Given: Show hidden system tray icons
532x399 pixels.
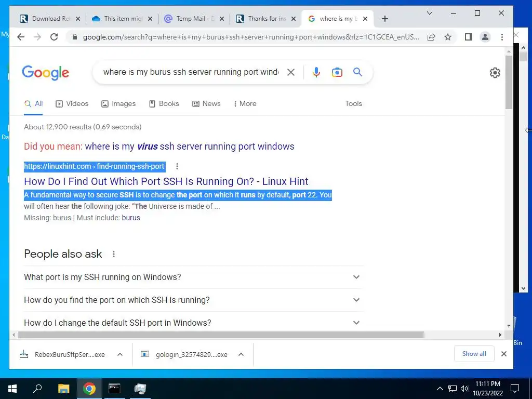Looking at the screenshot, I should tap(440, 389).
